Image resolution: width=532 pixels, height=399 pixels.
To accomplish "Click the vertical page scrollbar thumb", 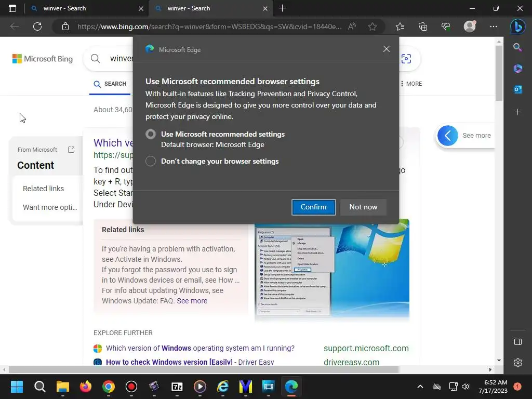I will click(499, 73).
